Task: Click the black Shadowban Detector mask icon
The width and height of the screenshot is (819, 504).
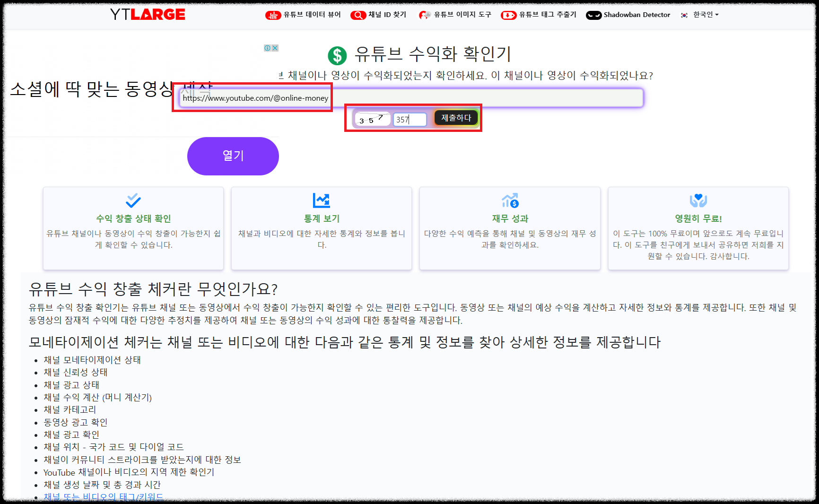Action: 594,15
